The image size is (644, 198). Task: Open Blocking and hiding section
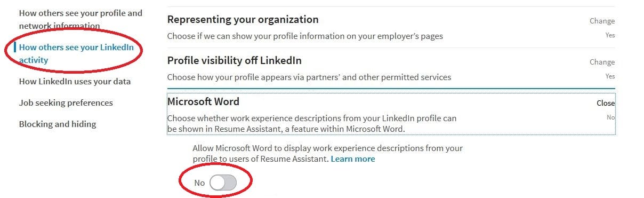[58, 124]
